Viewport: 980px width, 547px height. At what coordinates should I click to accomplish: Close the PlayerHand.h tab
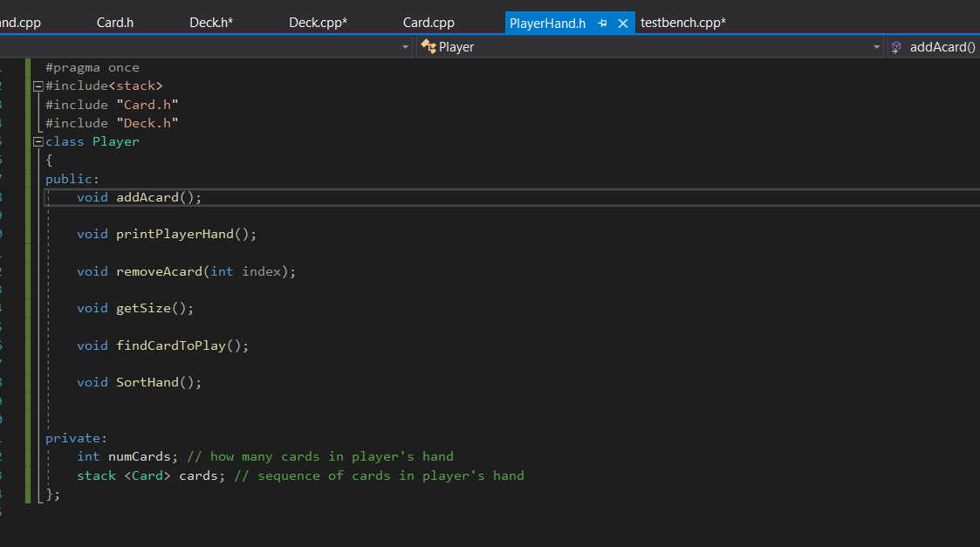[620, 23]
